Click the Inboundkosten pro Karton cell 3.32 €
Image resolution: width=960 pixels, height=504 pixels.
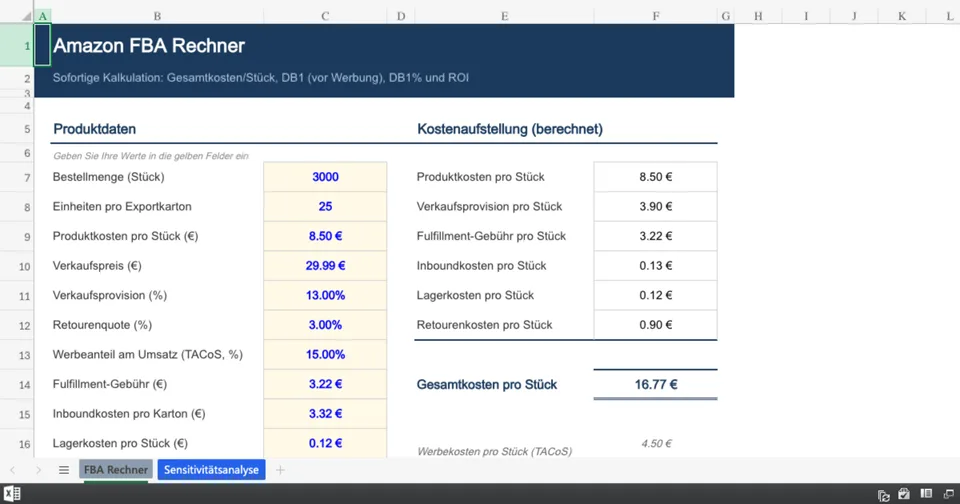(325, 413)
